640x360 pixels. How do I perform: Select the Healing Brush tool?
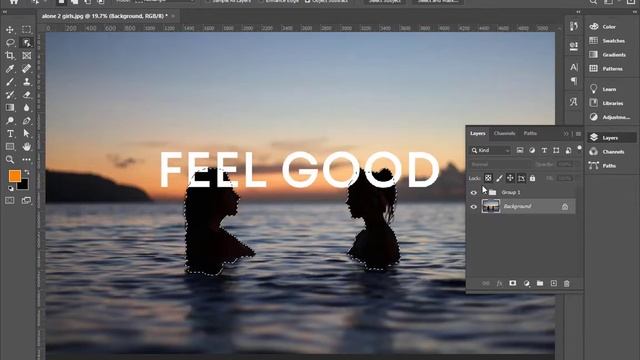pos(27,69)
